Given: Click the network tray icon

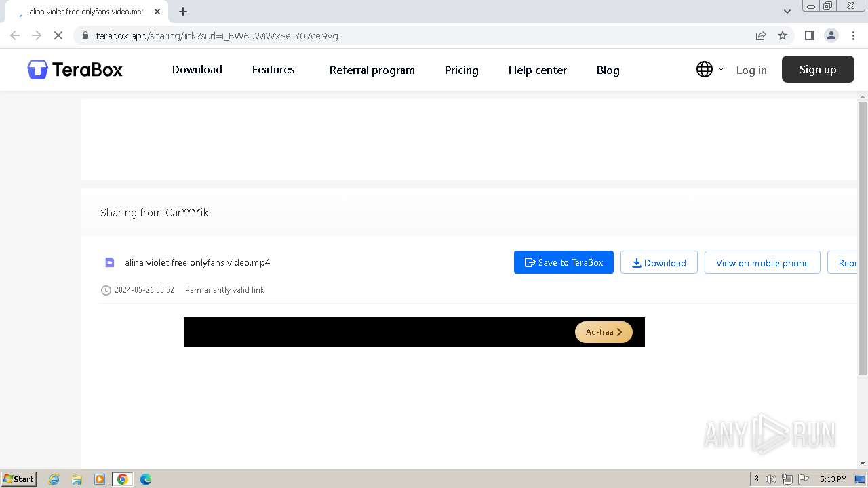Looking at the screenshot, I should click(x=787, y=479).
